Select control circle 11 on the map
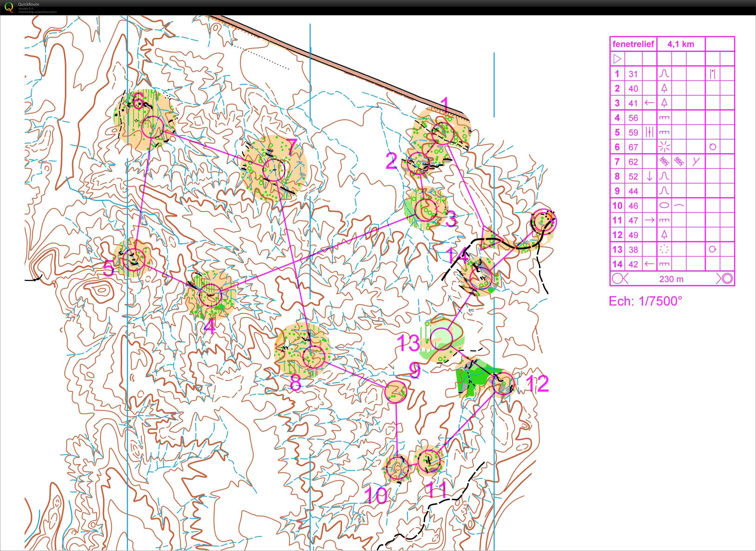 [429, 461]
